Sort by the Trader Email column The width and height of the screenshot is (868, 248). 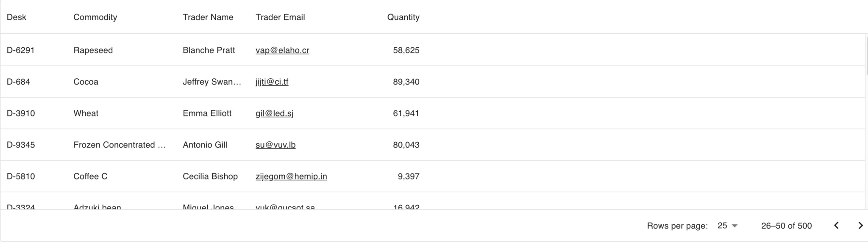tap(280, 17)
